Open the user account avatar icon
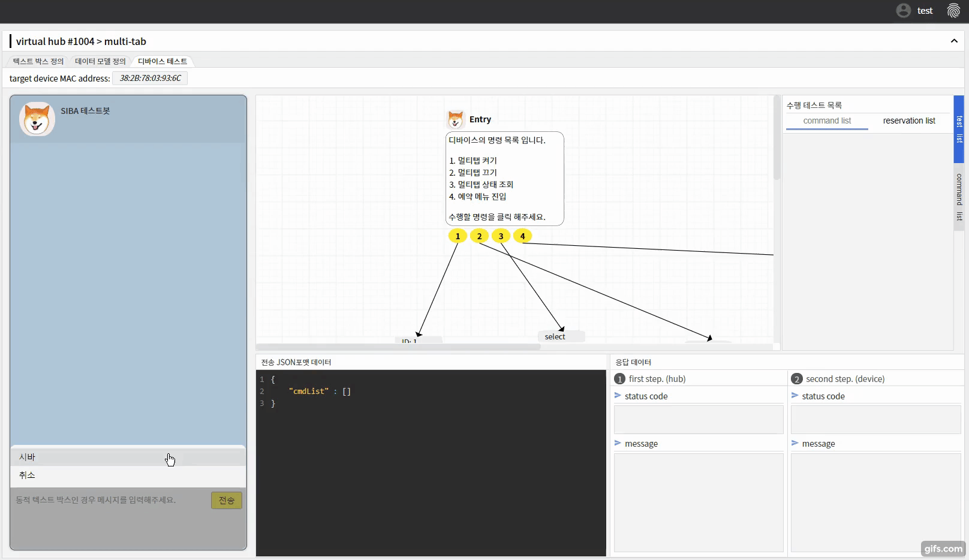The width and height of the screenshot is (969, 560). 904,11
